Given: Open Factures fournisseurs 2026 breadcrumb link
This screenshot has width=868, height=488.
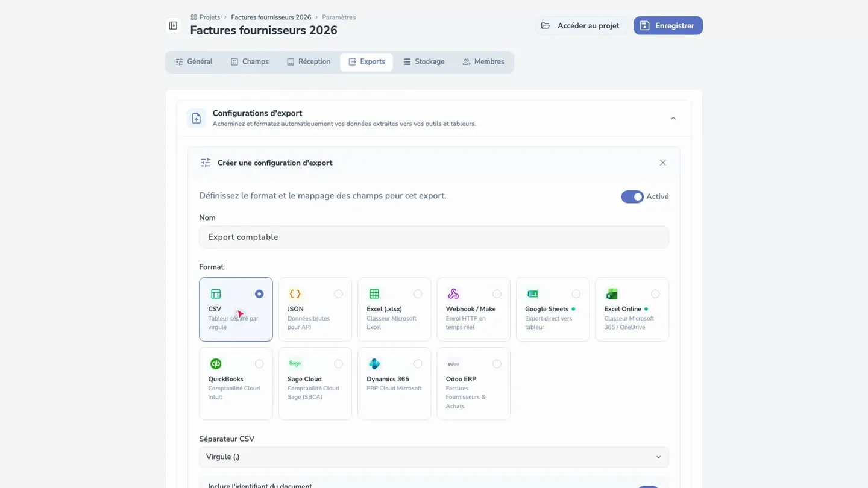Looking at the screenshot, I should [x=271, y=17].
